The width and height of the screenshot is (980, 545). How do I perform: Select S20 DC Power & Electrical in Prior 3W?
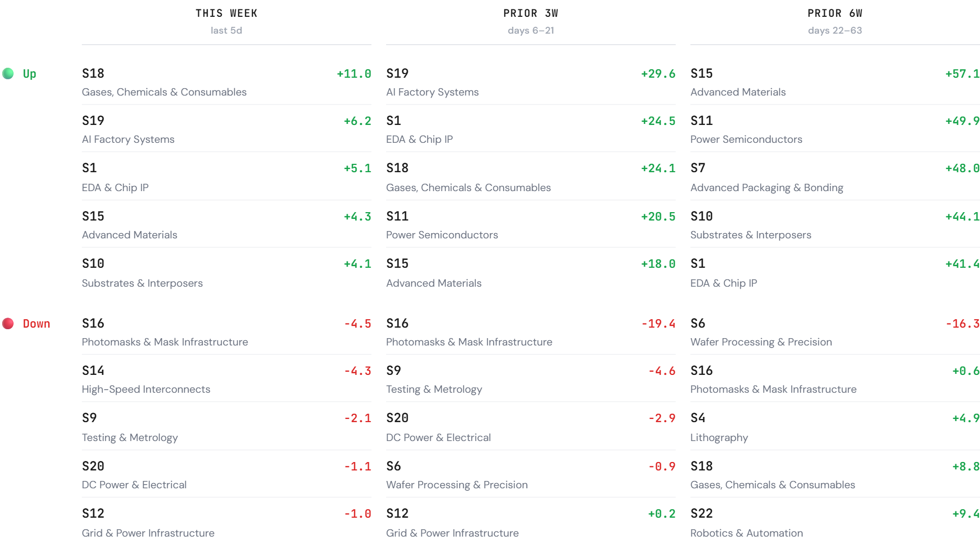point(531,427)
